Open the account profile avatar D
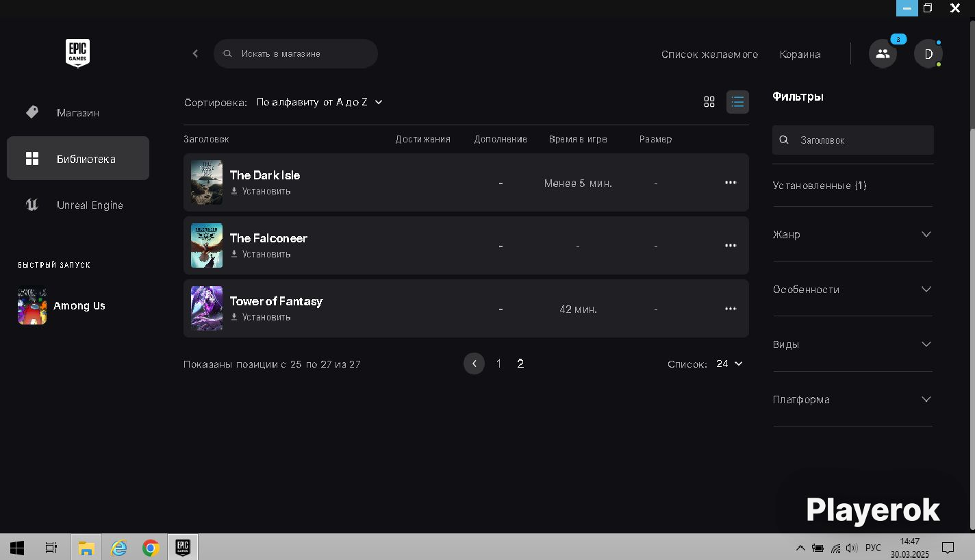 point(928,53)
